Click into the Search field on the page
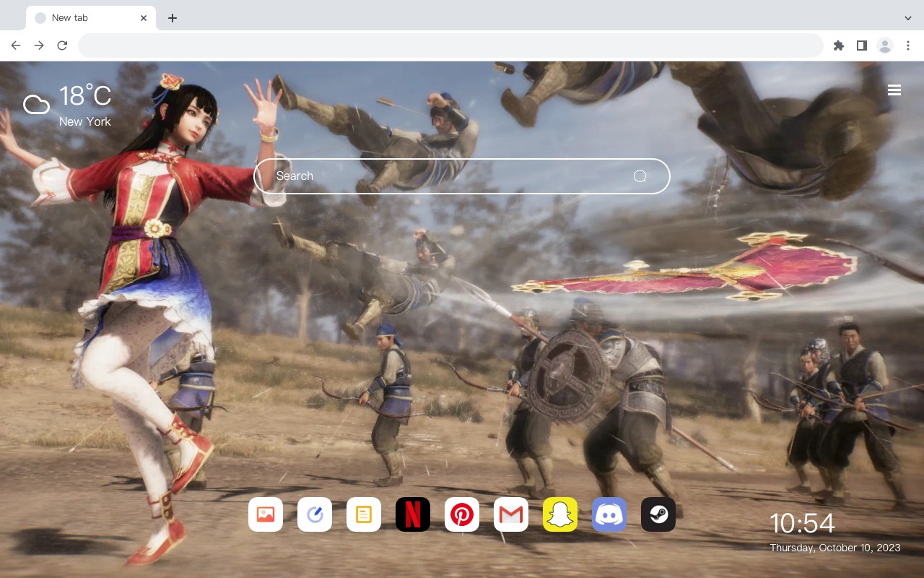This screenshot has height=578, width=924. (x=462, y=176)
